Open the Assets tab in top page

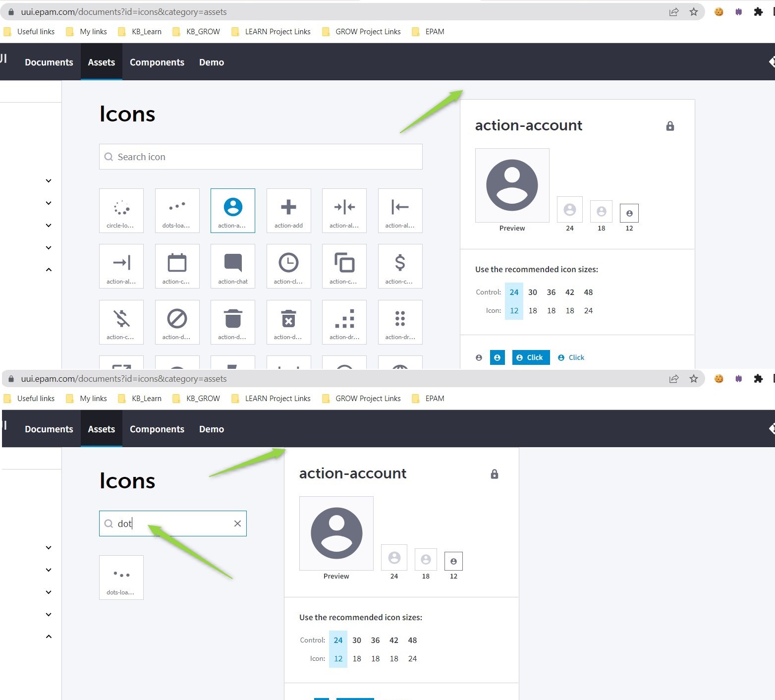pyautogui.click(x=102, y=62)
